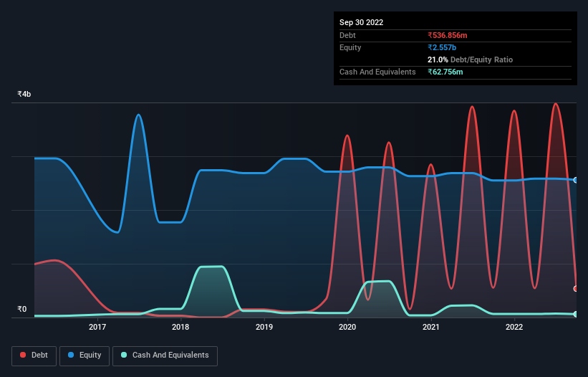Click the teal Cash endpoint marker

pyautogui.click(x=576, y=314)
